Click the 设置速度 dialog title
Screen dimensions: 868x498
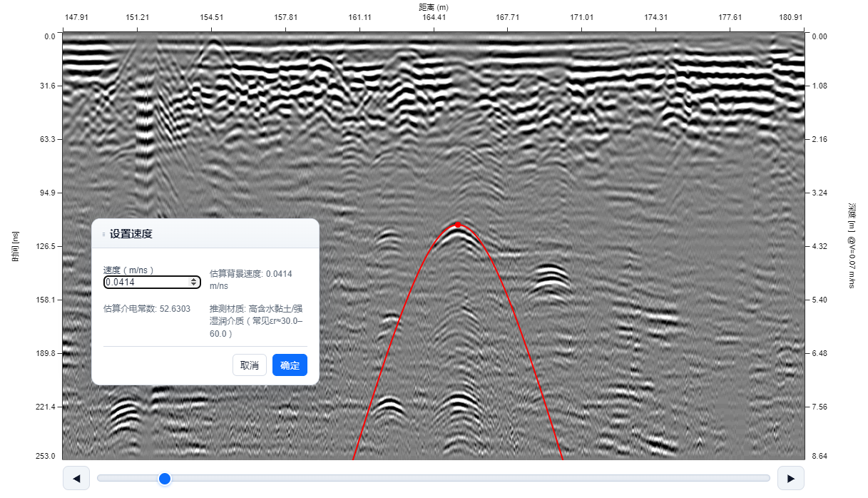coord(131,234)
